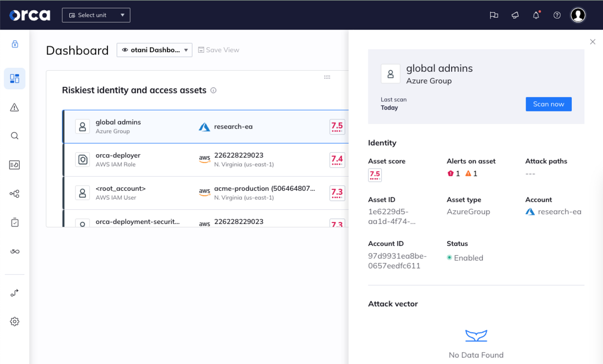The height and width of the screenshot is (364, 603).
Task: Open the flag icon in top bar
Action: tap(494, 15)
